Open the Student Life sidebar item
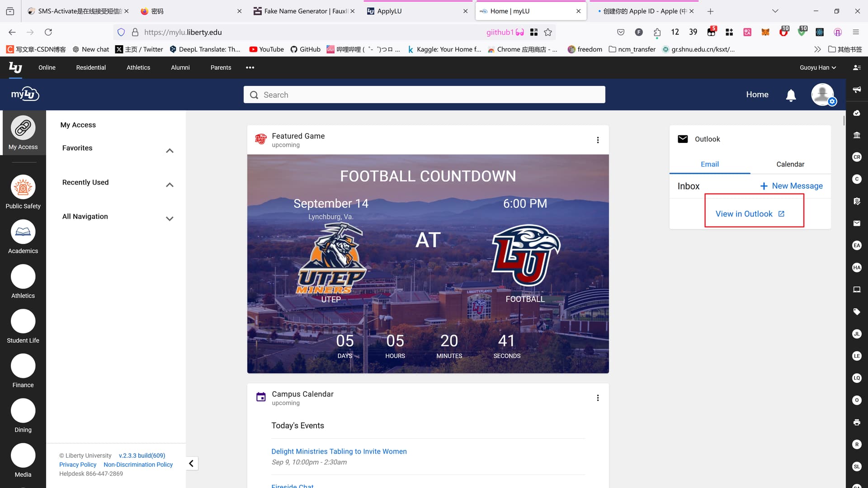 [23, 327]
